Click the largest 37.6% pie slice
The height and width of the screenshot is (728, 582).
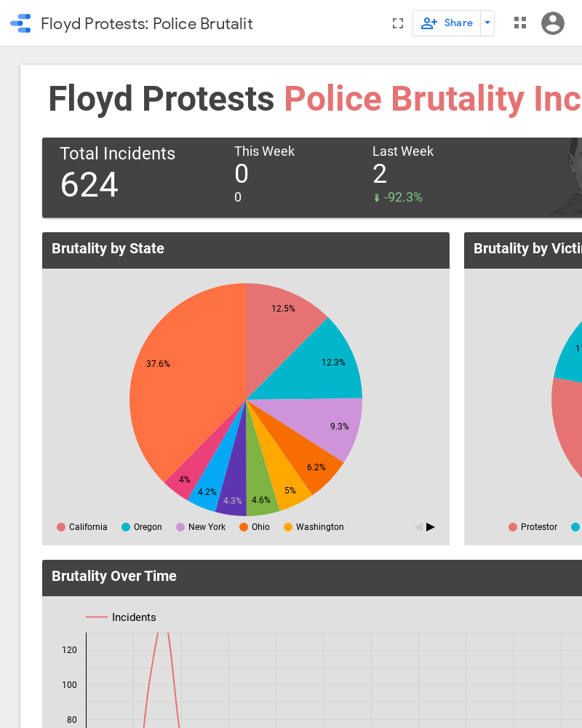click(182, 379)
